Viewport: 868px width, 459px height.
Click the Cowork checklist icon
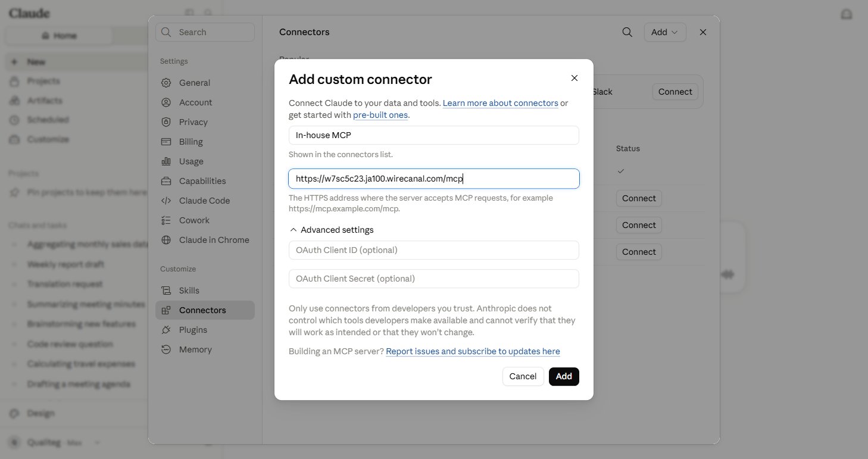coord(167,220)
